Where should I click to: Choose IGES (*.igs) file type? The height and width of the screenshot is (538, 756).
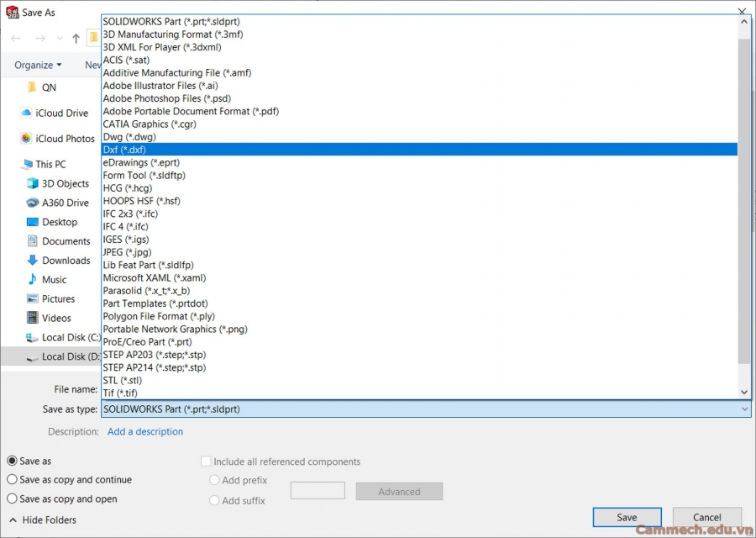[x=419, y=240]
